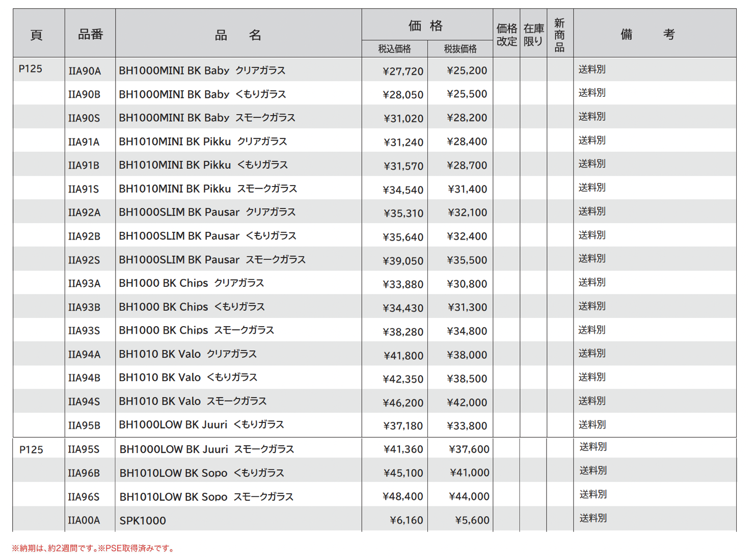The height and width of the screenshot is (560, 755).
Task: Click the 品番 column header
Action: 90,35
